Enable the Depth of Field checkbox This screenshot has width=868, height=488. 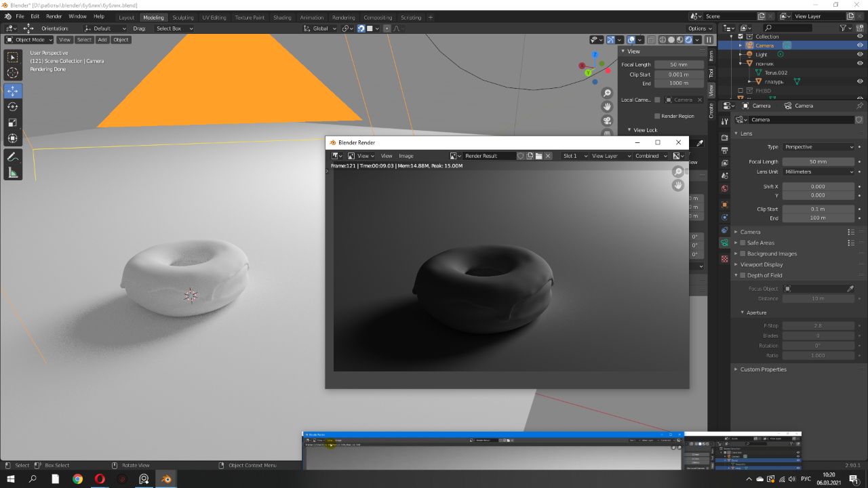[x=743, y=275]
